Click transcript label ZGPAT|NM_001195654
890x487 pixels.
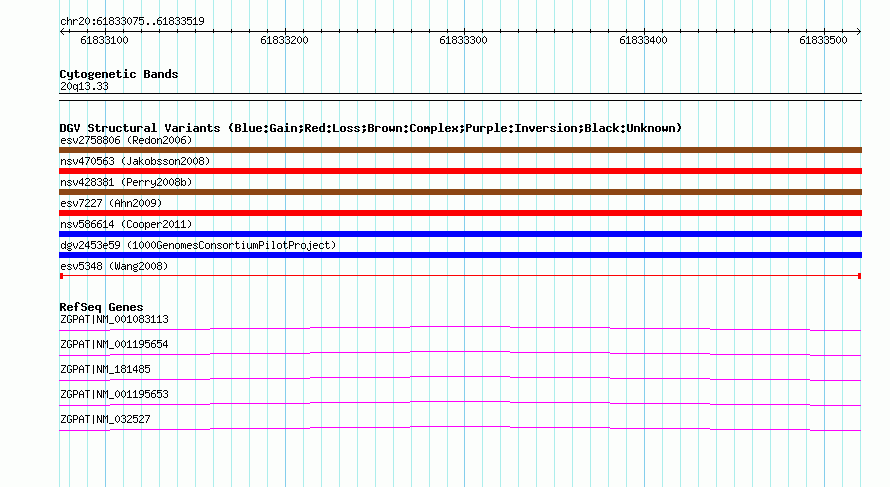pos(114,345)
